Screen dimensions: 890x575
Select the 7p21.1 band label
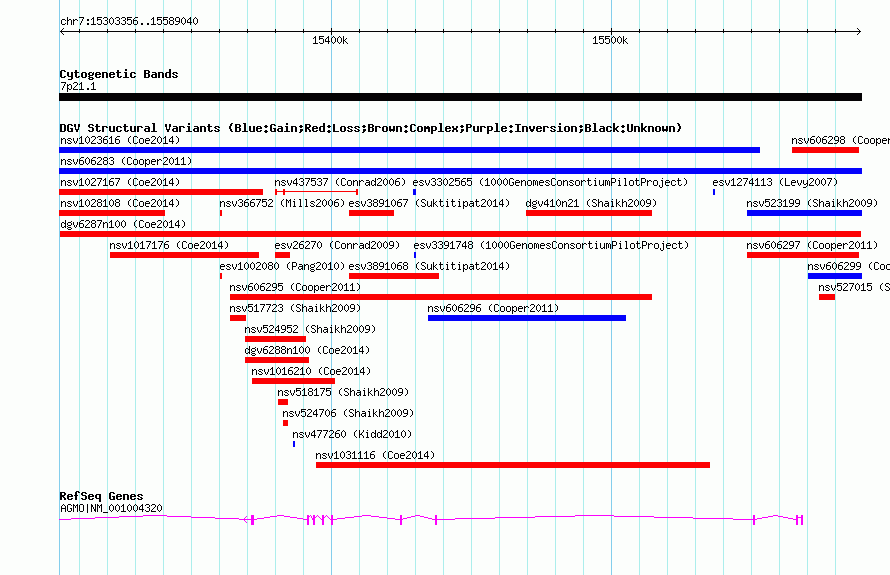click(78, 86)
